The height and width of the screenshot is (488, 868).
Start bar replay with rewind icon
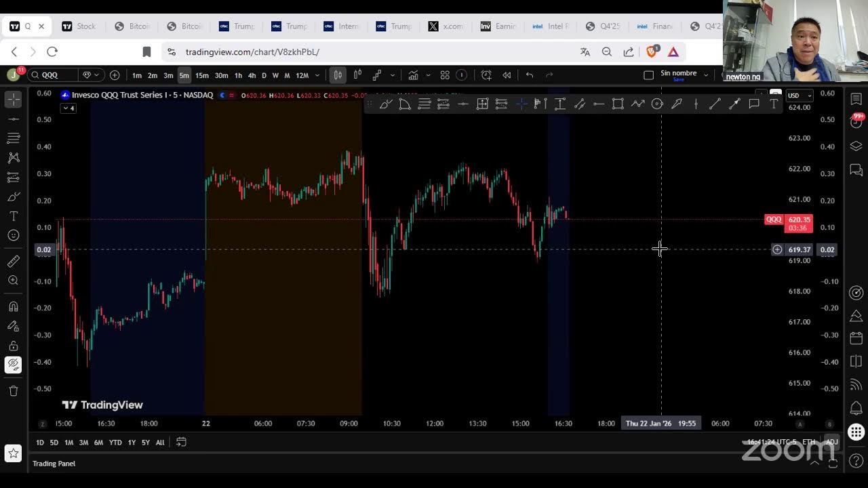[x=507, y=75]
